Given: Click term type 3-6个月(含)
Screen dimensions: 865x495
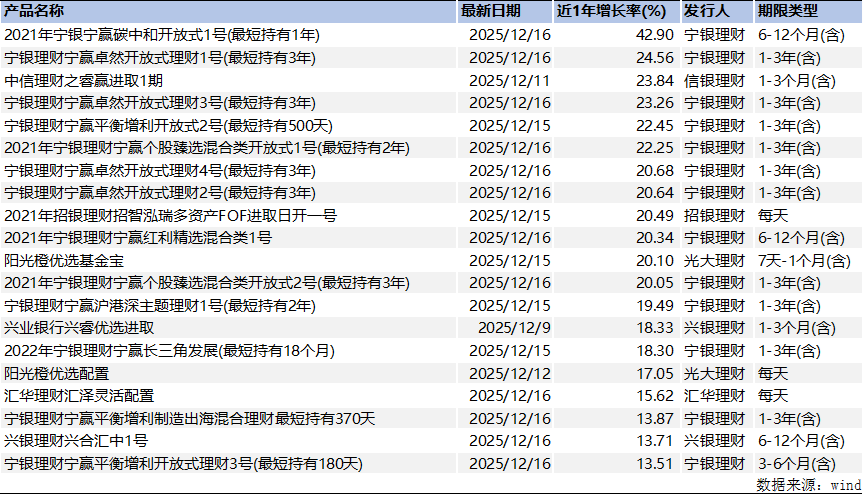Looking at the screenshot, I should point(797,464).
